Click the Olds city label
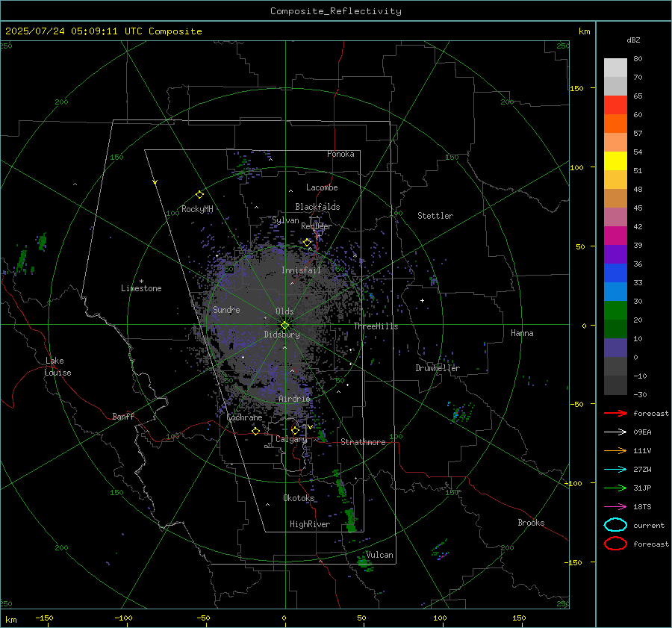The height and width of the screenshot is (628, 672). (284, 311)
